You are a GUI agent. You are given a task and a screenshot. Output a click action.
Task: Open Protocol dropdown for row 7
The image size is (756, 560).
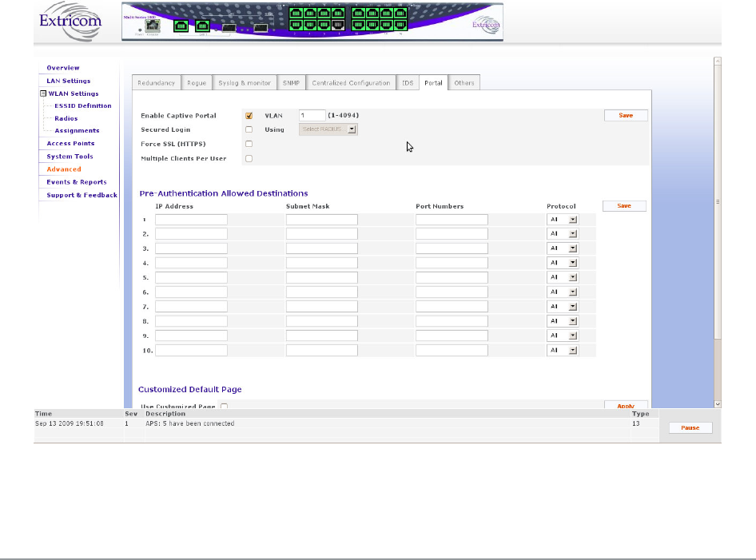(563, 307)
